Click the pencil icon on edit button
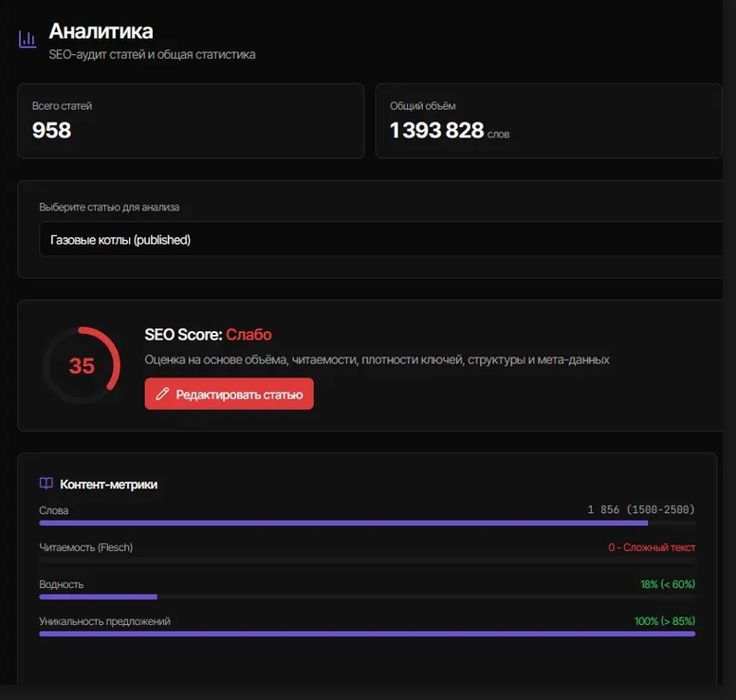736x700 pixels. click(x=162, y=394)
